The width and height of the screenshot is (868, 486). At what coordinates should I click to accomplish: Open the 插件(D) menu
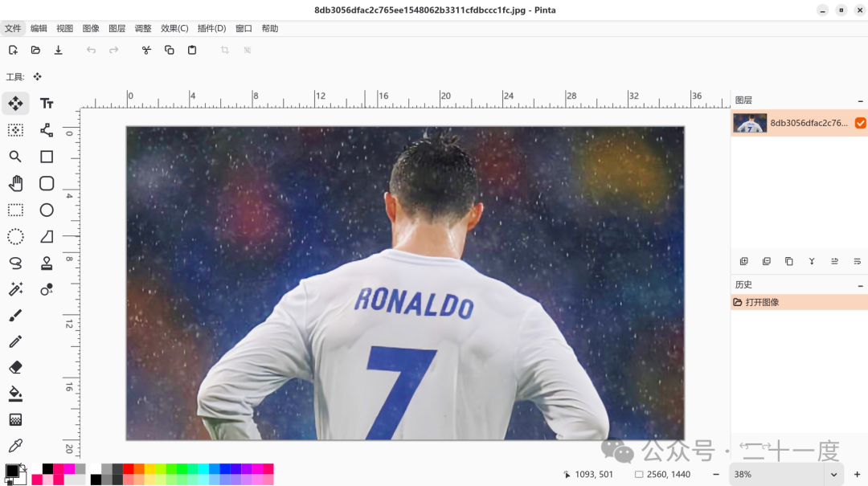(x=211, y=28)
